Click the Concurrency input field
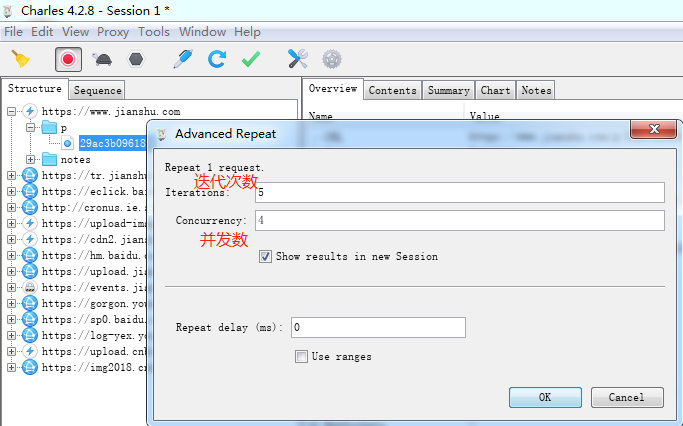This screenshot has width=683, height=426. (x=460, y=220)
